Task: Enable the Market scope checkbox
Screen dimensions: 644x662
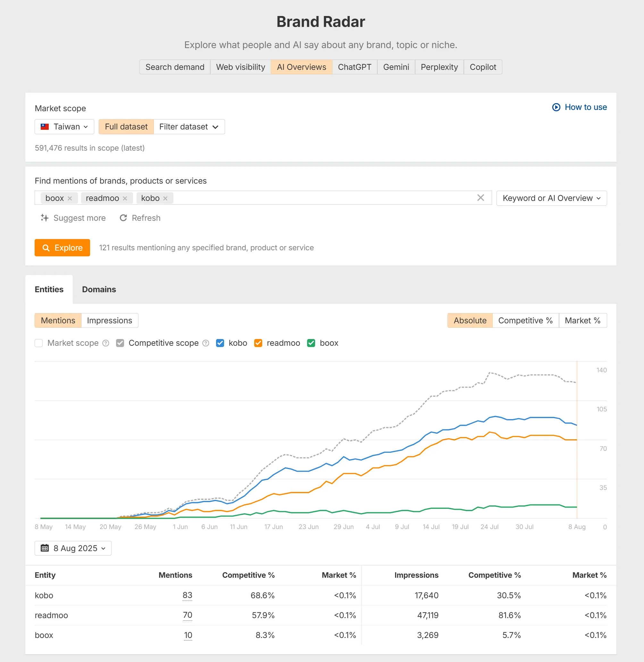Action: pyautogui.click(x=39, y=343)
